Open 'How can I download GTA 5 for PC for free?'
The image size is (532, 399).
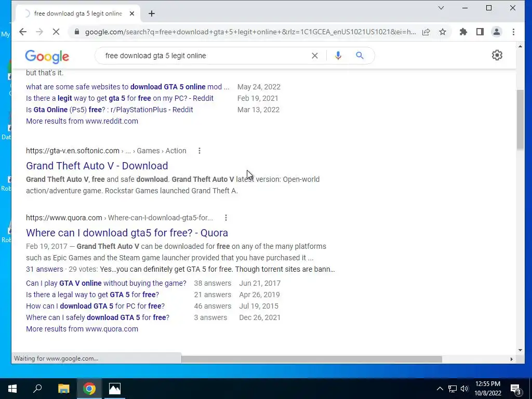pos(96,306)
